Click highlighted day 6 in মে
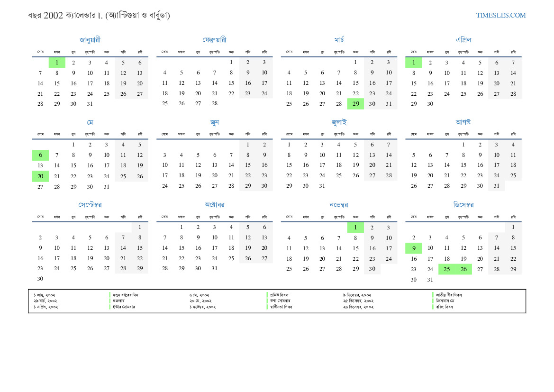The image size is (554, 392). pos(40,155)
